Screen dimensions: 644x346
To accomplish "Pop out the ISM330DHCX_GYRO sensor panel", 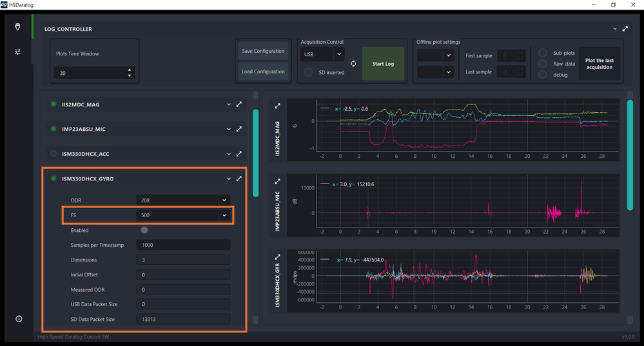I will click(239, 178).
